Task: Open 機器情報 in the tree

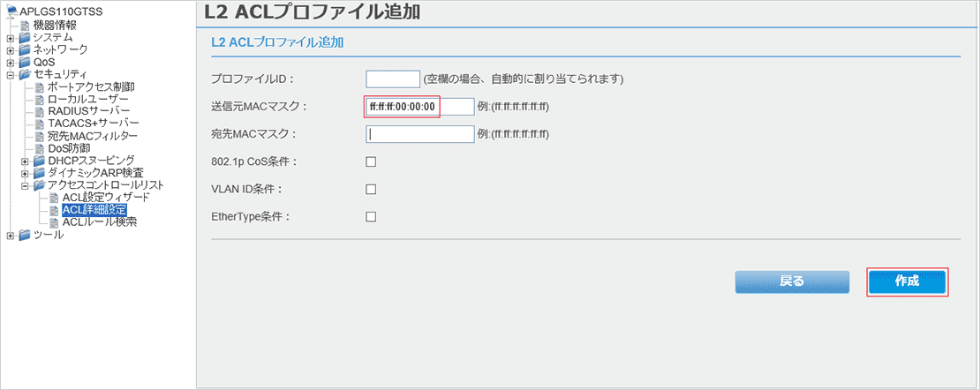Action: click(55, 26)
